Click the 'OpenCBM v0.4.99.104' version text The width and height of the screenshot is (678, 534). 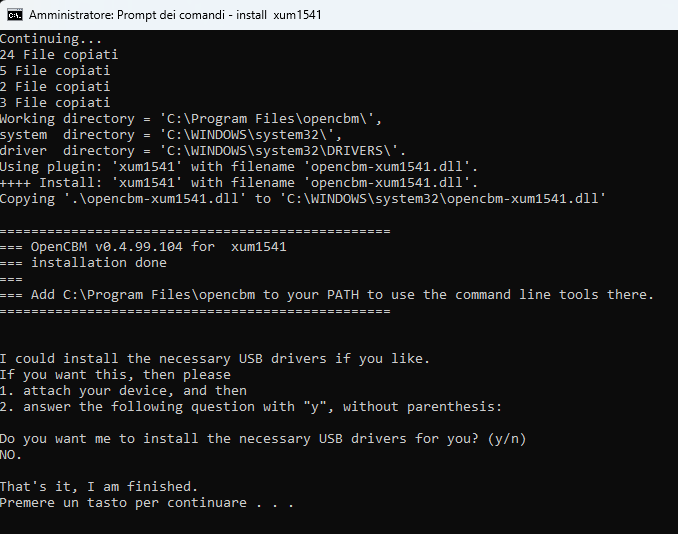[107, 247]
